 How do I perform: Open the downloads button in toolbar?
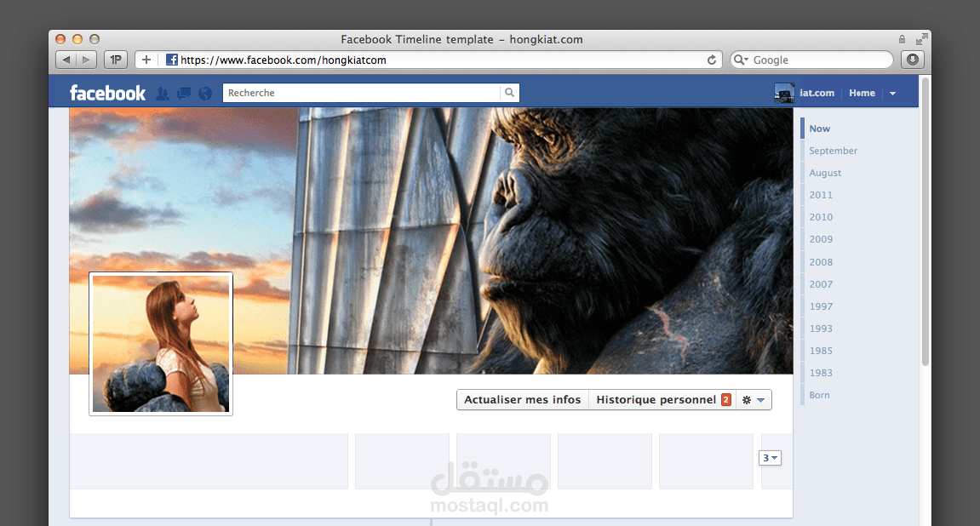[x=913, y=60]
